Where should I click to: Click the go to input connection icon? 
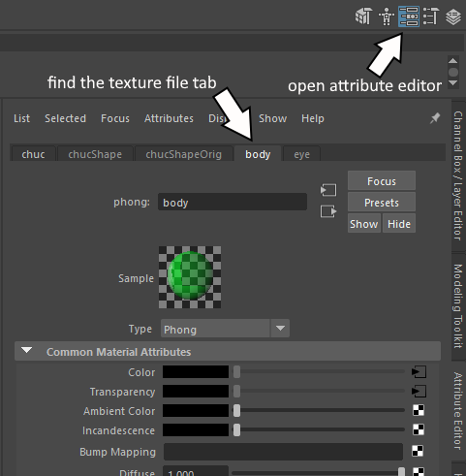(x=328, y=190)
